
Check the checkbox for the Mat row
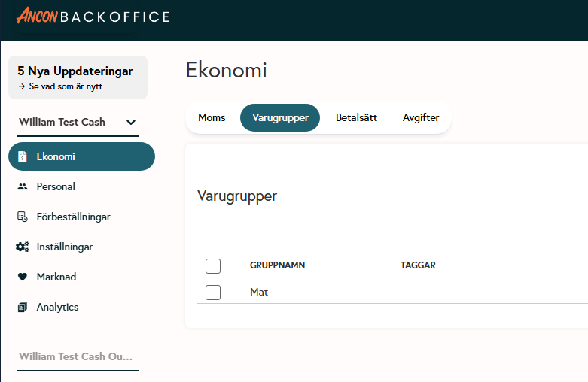(213, 292)
